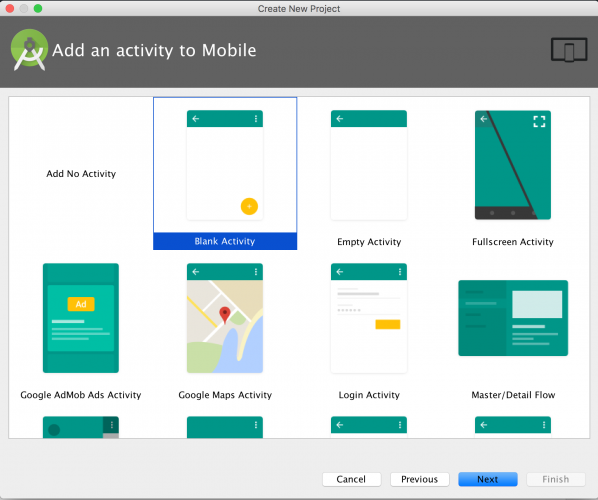Choose the Empty Activity template thumbnail
The width and height of the screenshot is (598, 500).
369,165
